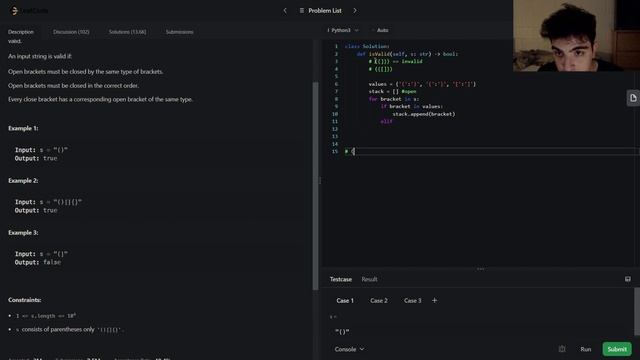The width and height of the screenshot is (640, 360).
Task: Switch to the Testcase tab
Action: tap(340, 280)
